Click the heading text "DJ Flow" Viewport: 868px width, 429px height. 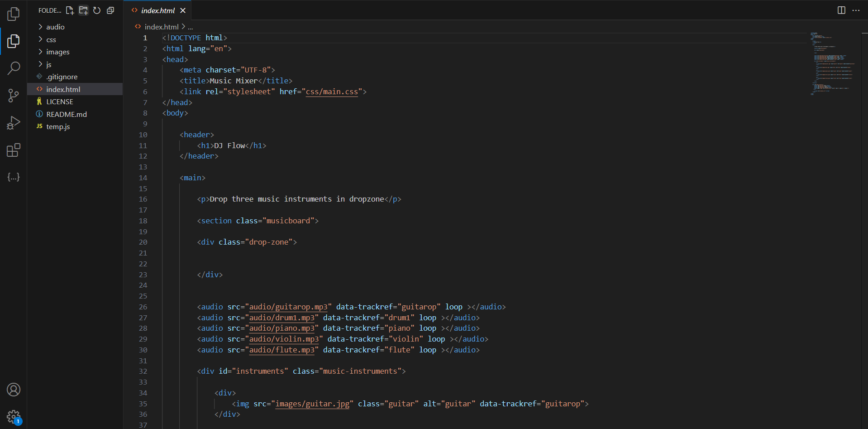click(229, 145)
